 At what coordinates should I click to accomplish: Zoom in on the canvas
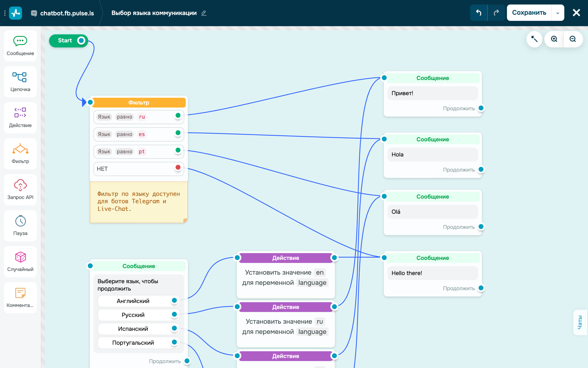click(554, 39)
